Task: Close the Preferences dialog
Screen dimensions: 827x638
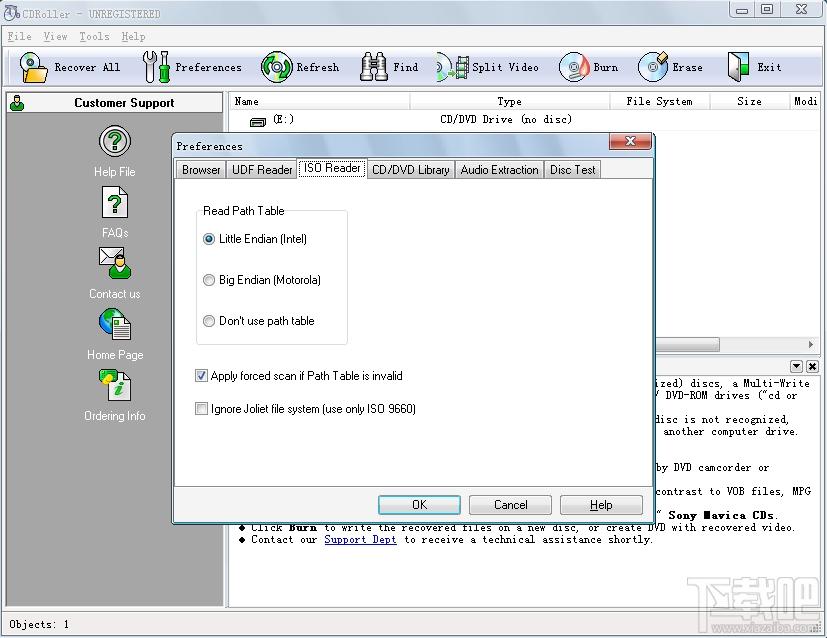Action: click(630, 141)
